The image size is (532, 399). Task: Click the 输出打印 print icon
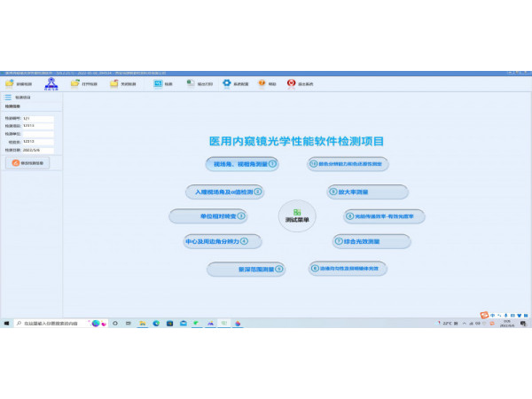191,84
